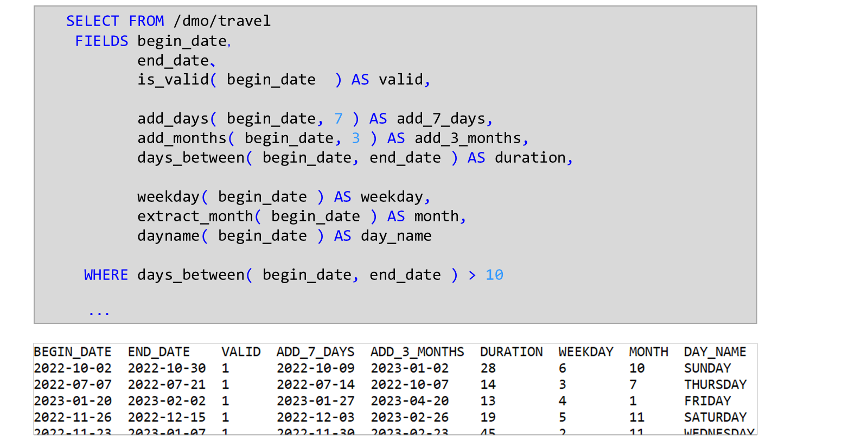Click the SUNDAY cell in results

(707, 368)
